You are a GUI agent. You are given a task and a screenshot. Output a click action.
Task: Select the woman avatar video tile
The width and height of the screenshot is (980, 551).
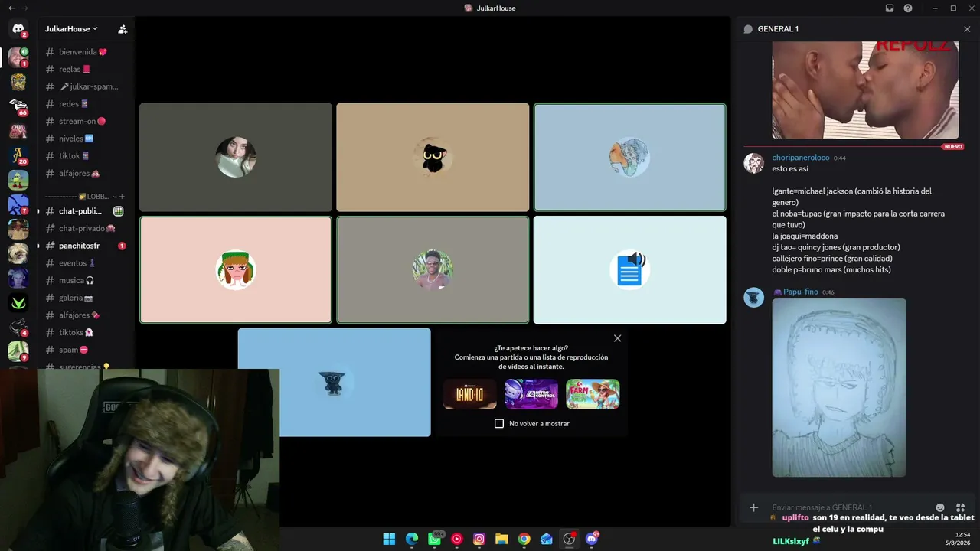tap(236, 157)
